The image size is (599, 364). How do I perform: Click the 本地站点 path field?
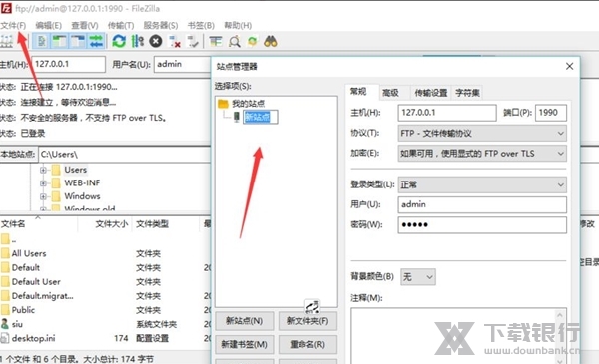coord(125,155)
